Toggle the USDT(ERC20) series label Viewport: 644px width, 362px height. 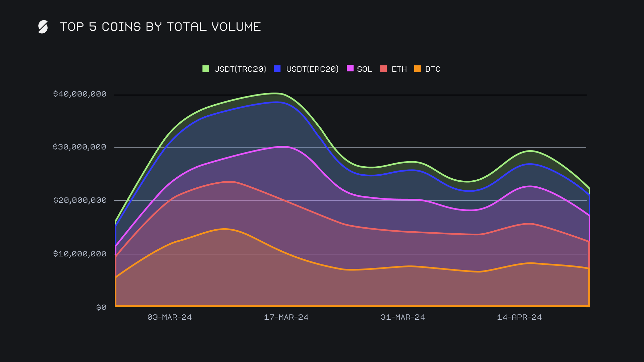coord(312,69)
